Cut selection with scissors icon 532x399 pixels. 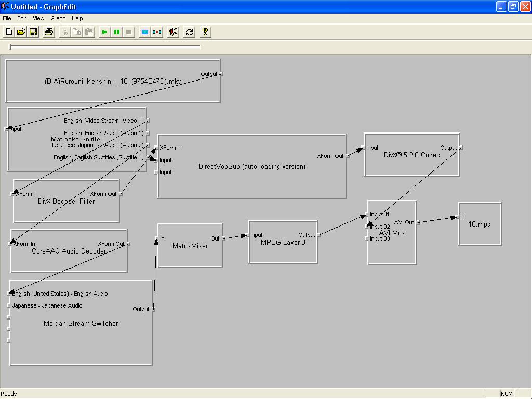tap(64, 32)
